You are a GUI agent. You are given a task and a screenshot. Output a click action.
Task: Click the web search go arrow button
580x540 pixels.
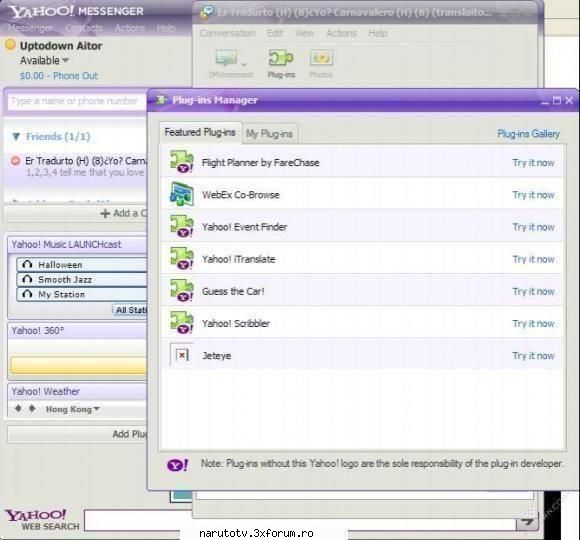point(527,523)
